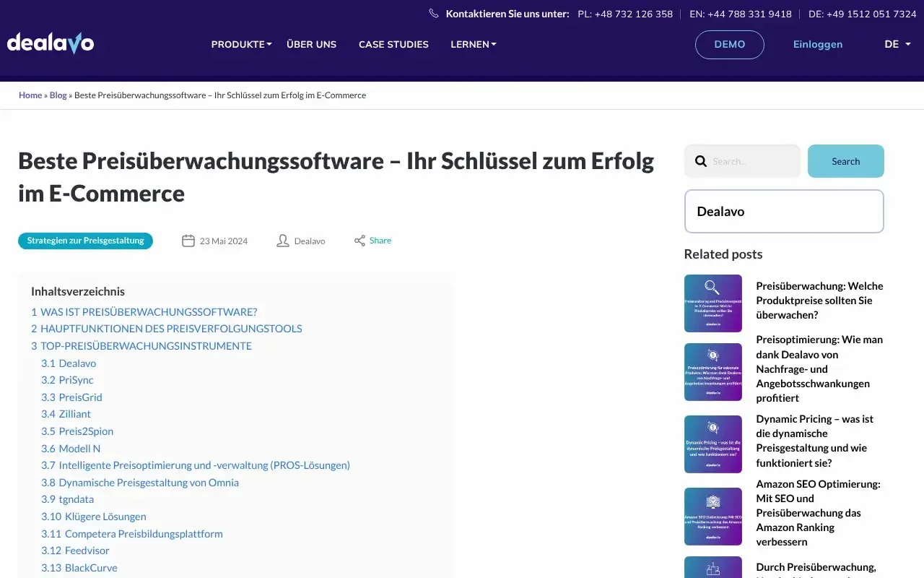Click the Einloggen link
Screen dimensions: 924x578
pos(817,44)
